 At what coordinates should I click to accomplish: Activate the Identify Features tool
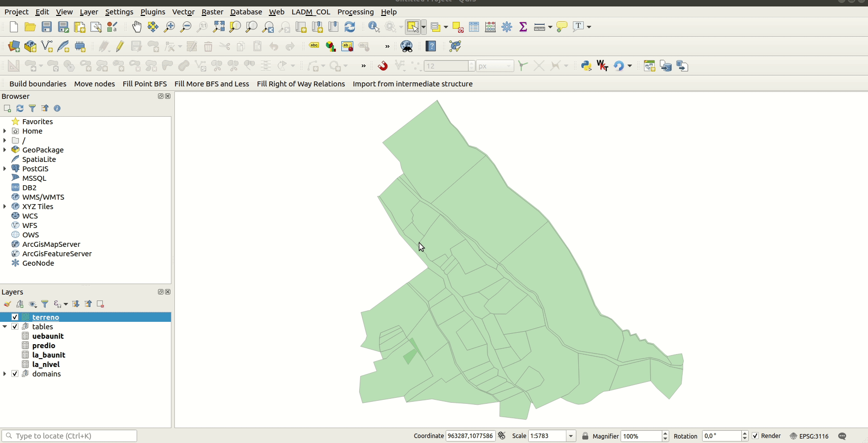374,27
